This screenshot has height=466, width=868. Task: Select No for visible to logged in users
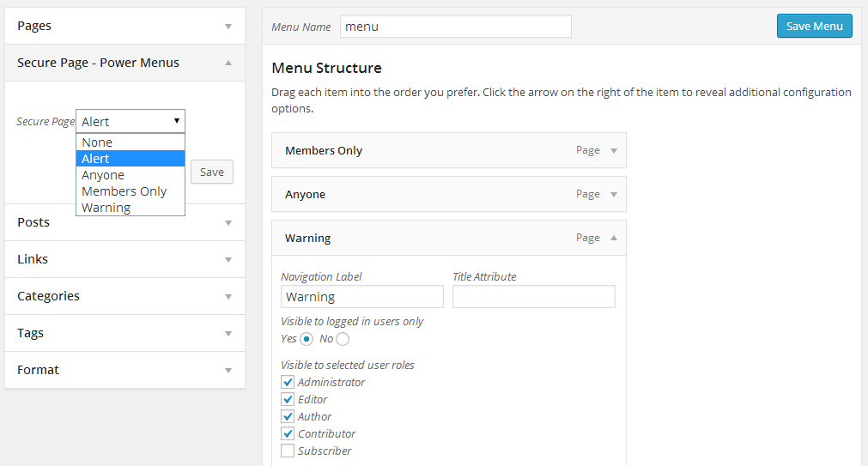point(343,339)
